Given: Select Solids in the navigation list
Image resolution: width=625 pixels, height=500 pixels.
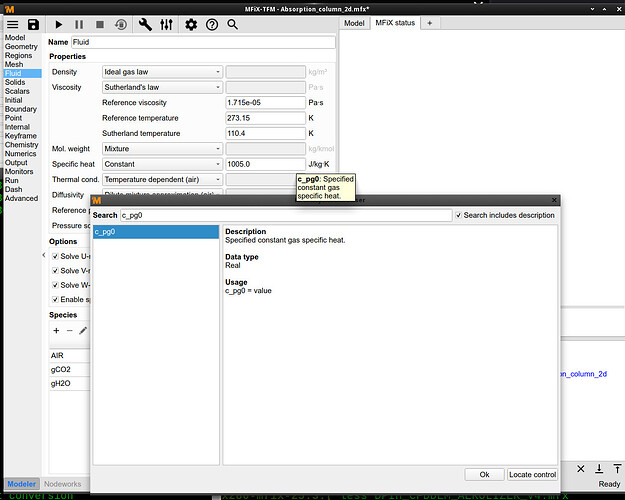Looking at the screenshot, I should (17, 82).
